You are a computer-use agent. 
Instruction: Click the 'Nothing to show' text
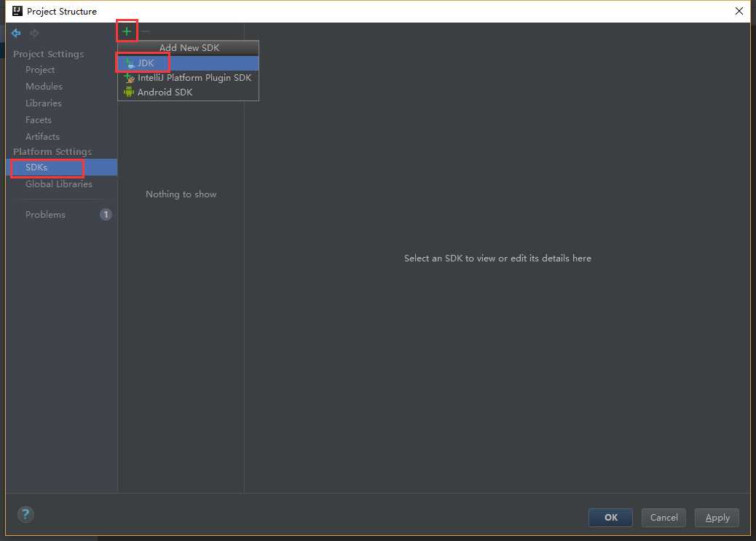181,194
